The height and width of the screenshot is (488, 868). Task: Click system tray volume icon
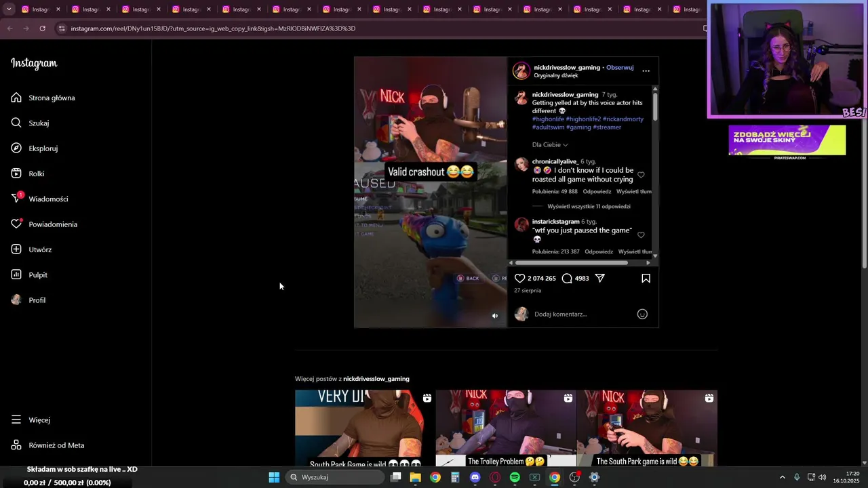pyautogui.click(x=822, y=477)
